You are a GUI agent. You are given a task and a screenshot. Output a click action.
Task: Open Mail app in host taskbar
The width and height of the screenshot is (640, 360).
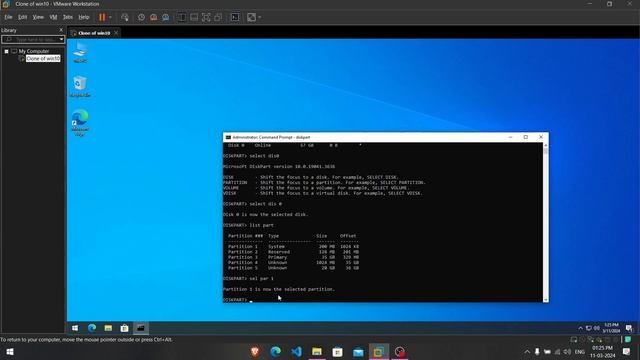(x=358, y=351)
